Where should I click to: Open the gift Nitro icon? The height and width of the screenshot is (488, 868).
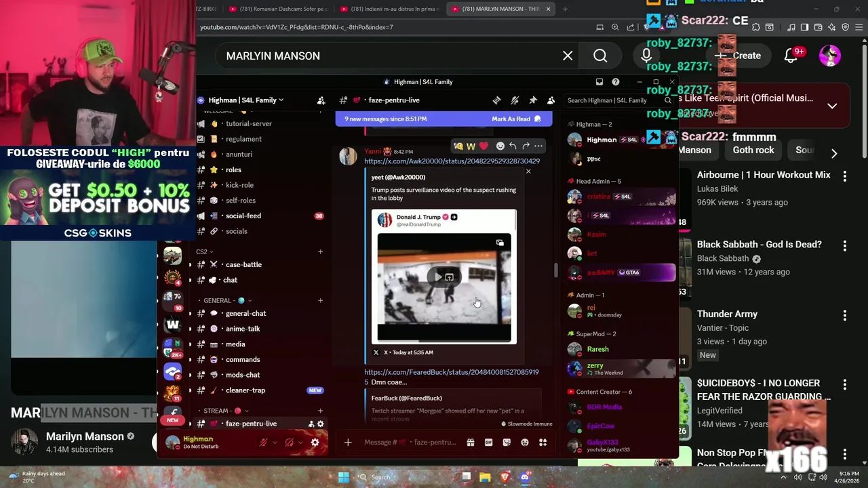[x=470, y=443]
